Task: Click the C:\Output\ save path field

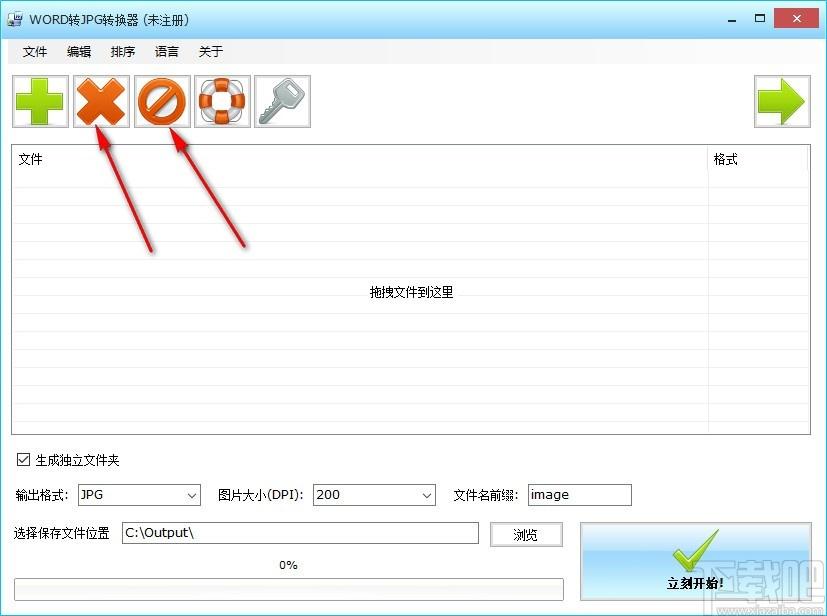Action: [x=300, y=533]
